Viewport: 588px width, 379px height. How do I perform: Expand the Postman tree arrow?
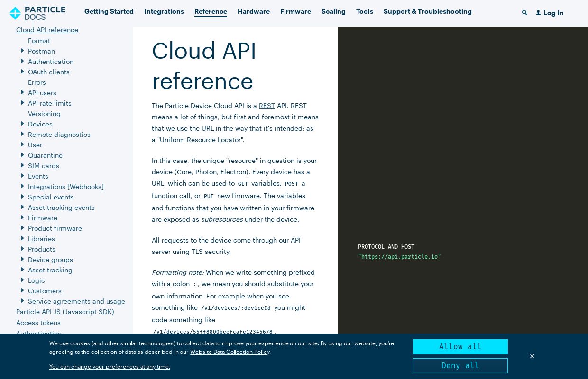tap(22, 51)
